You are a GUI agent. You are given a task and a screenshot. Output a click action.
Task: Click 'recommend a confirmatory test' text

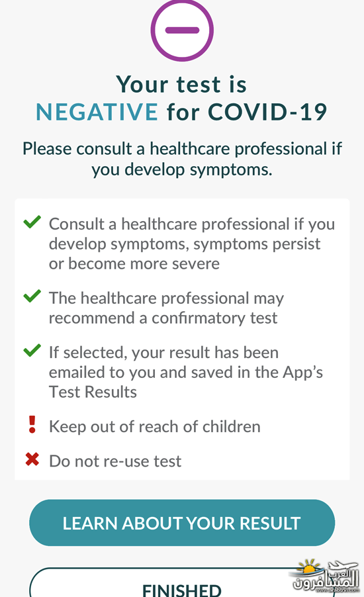[163, 318]
